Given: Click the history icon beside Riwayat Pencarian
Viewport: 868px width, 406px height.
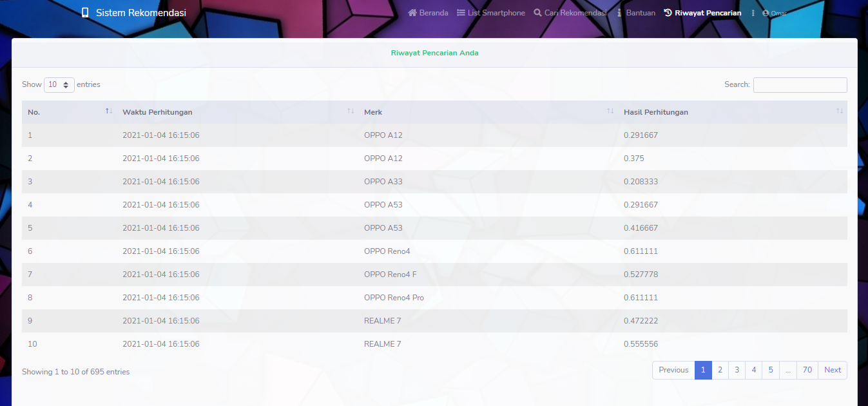Looking at the screenshot, I should (668, 13).
